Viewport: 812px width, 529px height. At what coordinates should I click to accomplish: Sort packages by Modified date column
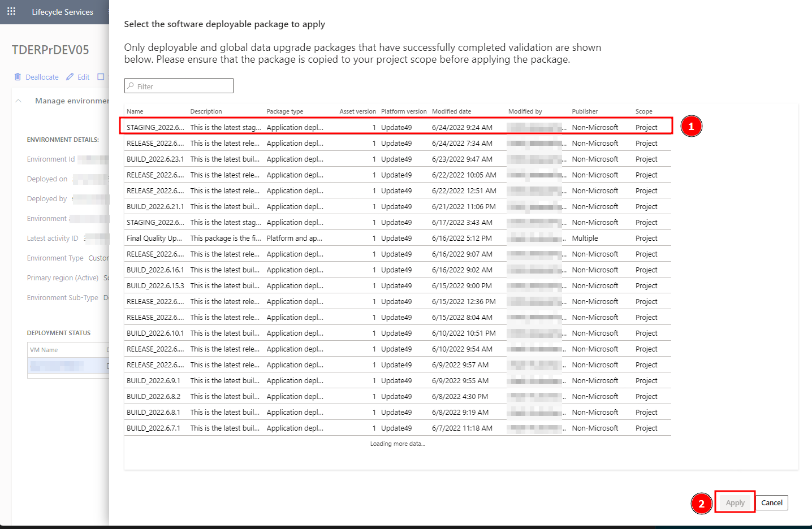click(x=452, y=111)
